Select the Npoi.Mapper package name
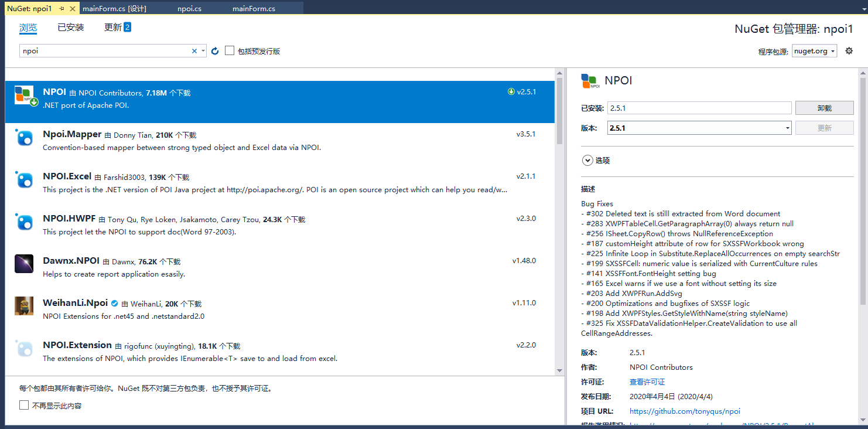 coord(72,134)
